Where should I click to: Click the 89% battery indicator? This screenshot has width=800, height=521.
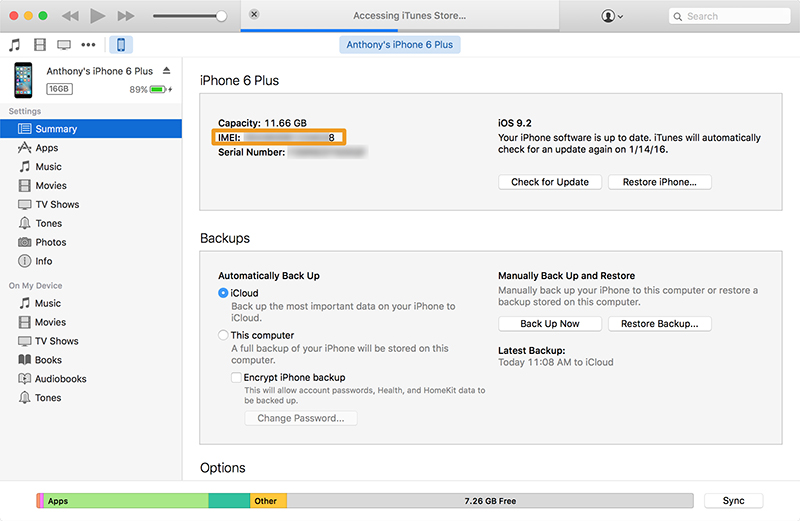[151, 89]
